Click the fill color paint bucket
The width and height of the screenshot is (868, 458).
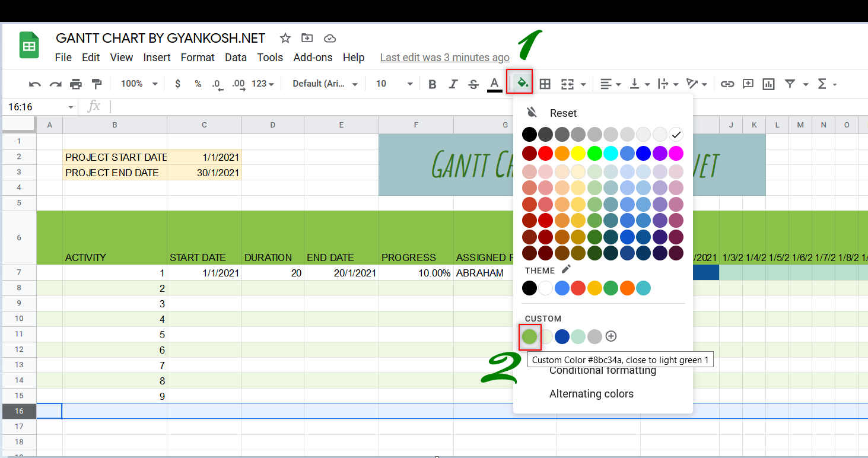pos(522,84)
